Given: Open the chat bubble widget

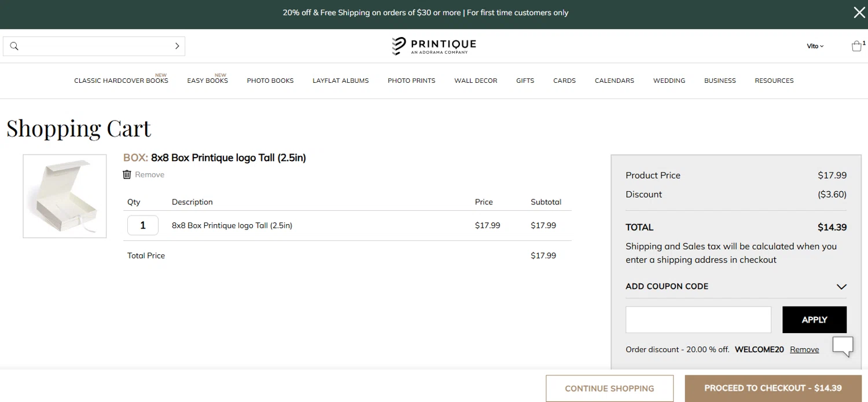Looking at the screenshot, I should (x=843, y=346).
